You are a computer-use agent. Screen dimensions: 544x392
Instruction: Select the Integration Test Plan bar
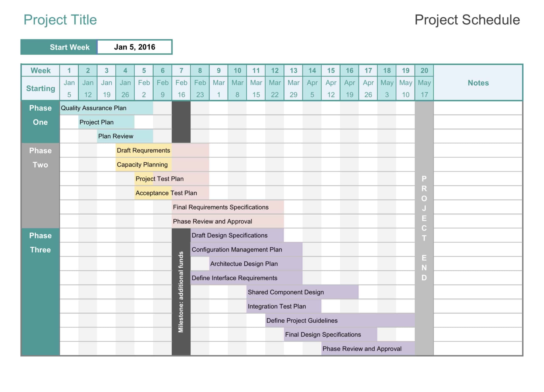[284, 306]
